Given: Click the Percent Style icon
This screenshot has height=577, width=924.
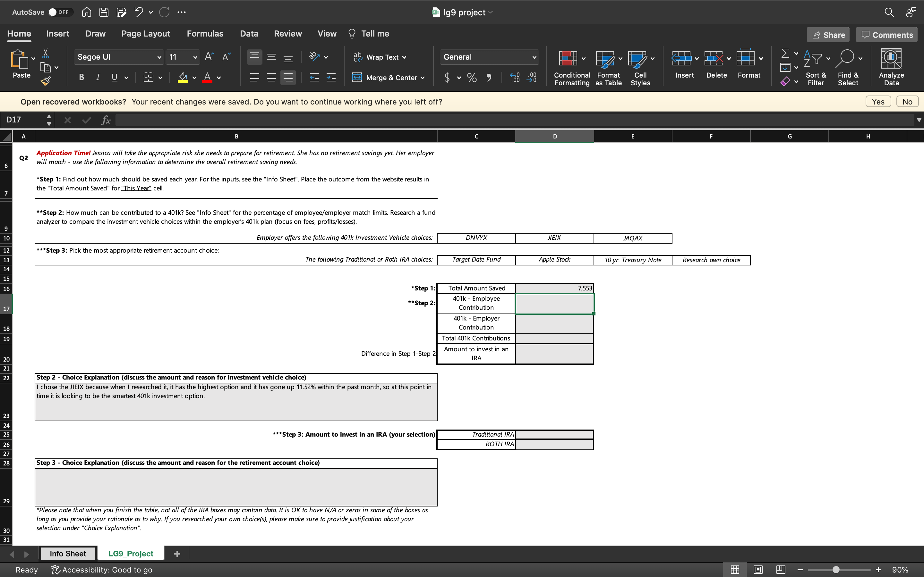Looking at the screenshot, I should (472, 78).
